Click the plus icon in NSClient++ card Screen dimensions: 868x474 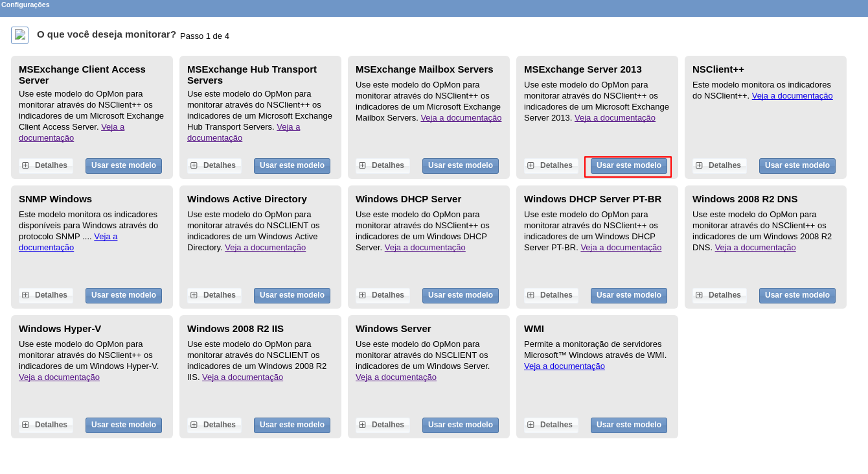(x=699, y=165)
